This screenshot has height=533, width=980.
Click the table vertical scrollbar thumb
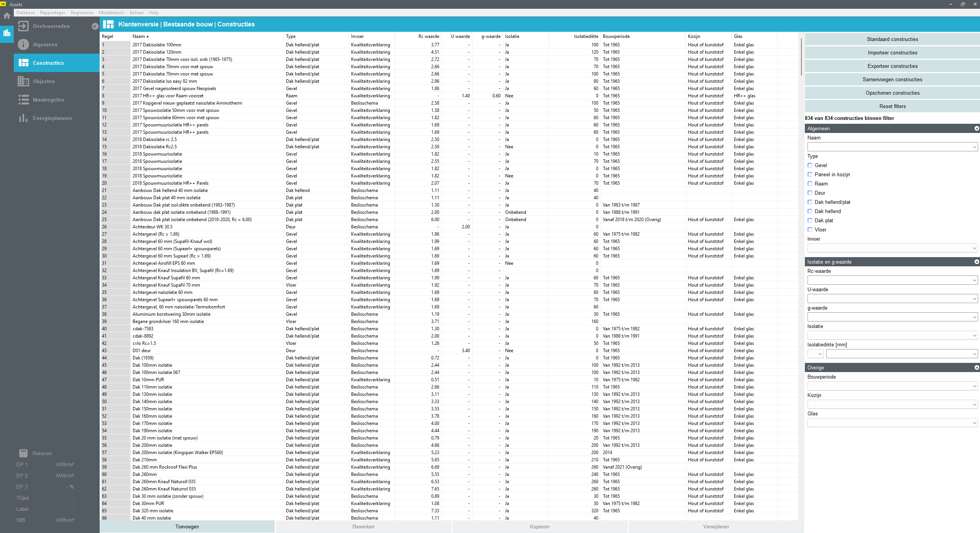pos(801,57)
